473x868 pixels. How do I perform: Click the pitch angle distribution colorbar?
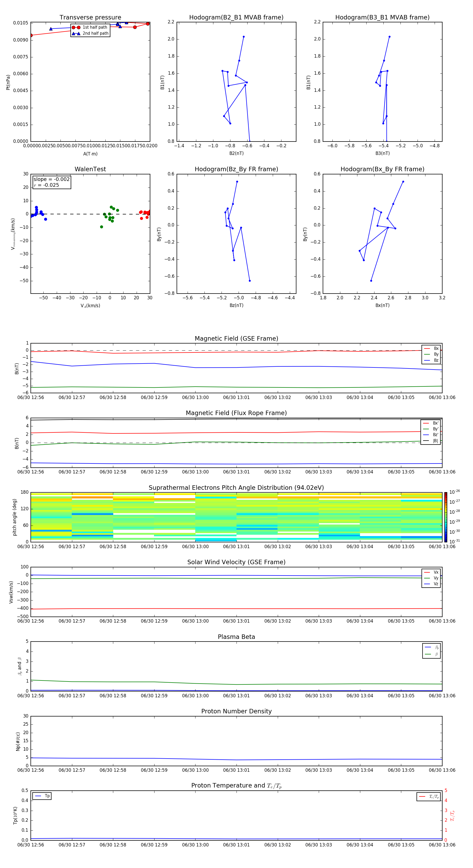(x=446, y=517)
